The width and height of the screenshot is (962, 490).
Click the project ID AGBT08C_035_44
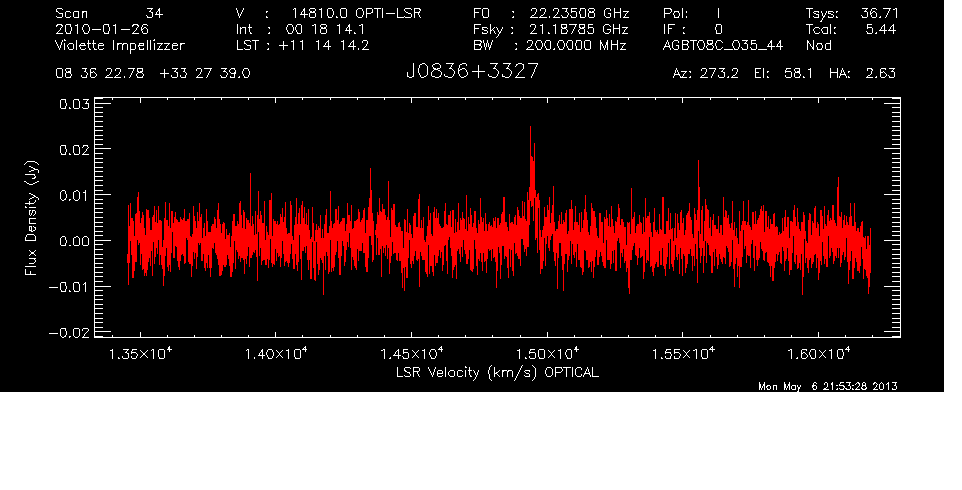tap(723, 45)
